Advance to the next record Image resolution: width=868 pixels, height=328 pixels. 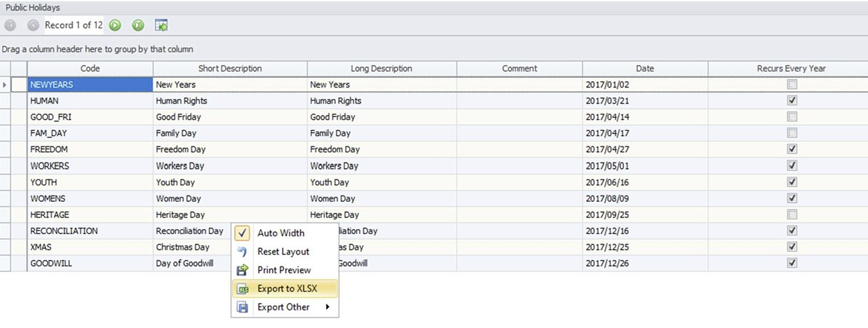115,25
